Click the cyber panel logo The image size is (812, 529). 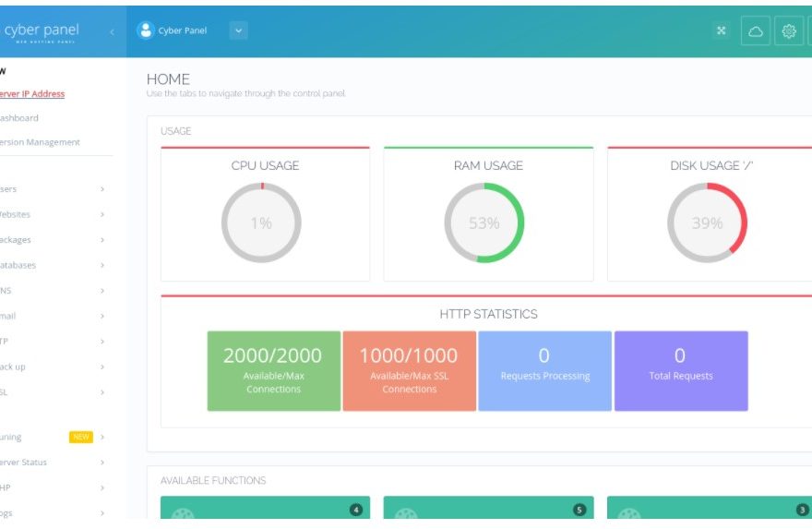[42, 31]
